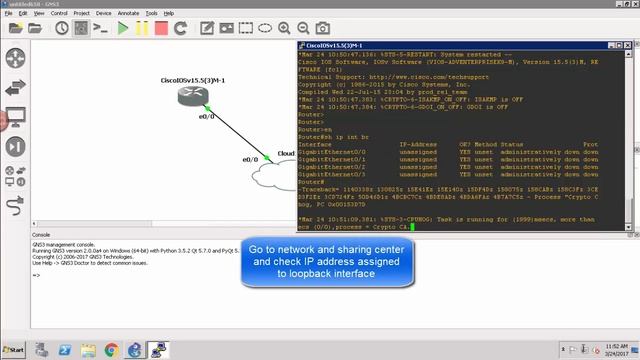Open the View menu

click(39, 13)
